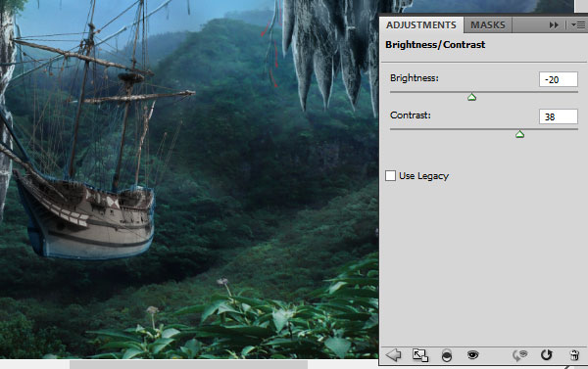Enable the Use Legacy checkbox
The width and height of the screenshot is (588, 369).
(x=390, y=176)
